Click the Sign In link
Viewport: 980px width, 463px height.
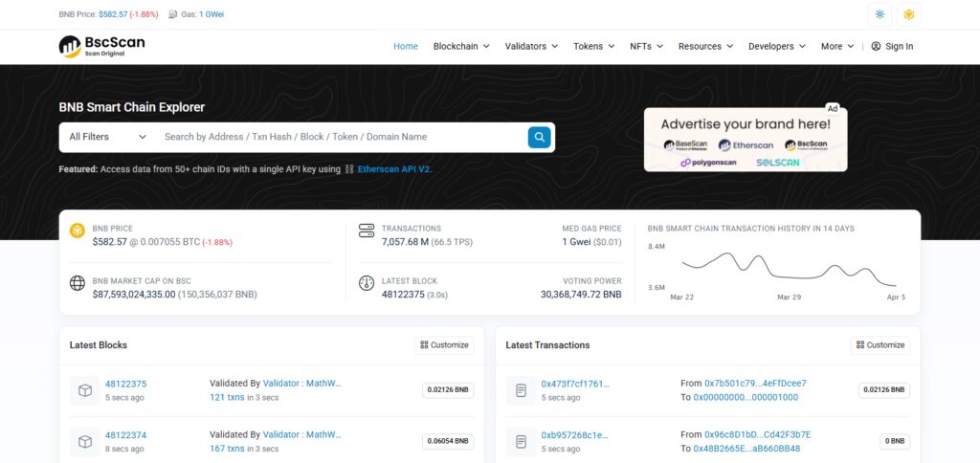pyautogui.click(x=892, y=46)
